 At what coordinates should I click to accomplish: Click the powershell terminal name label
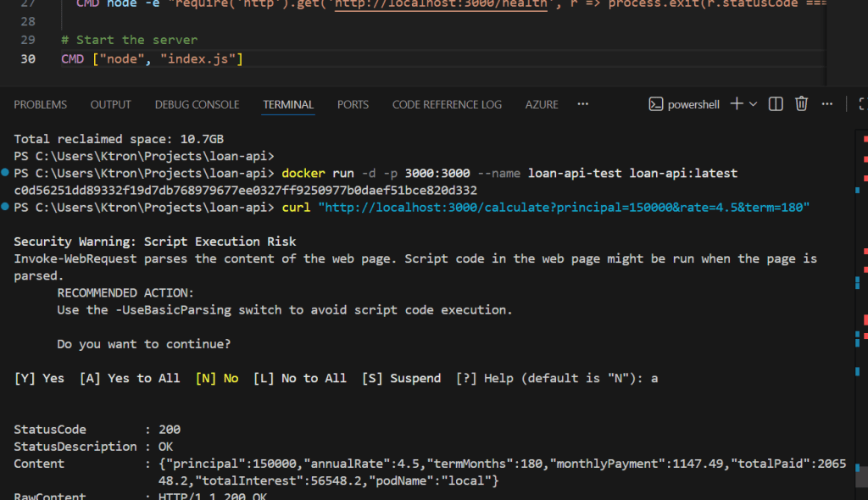[693, 105]
